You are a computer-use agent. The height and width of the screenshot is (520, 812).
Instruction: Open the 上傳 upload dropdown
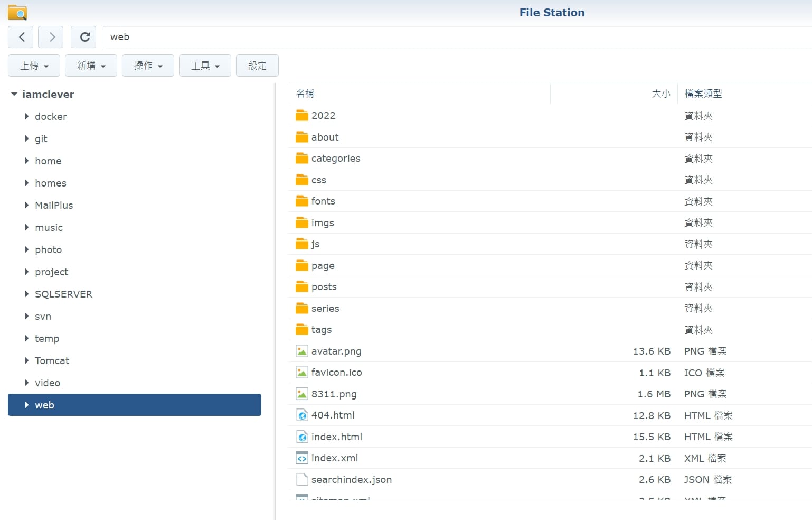click(34, 66)
